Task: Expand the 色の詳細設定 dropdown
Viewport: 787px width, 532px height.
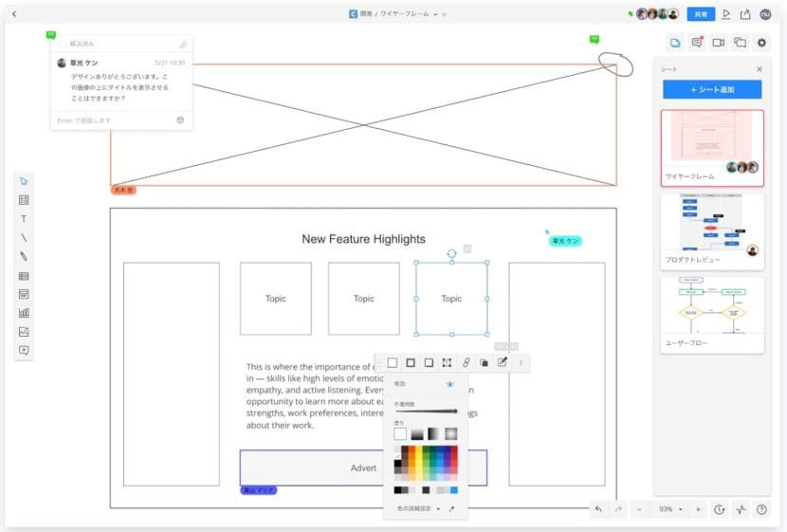Action: tap(417, 509)
